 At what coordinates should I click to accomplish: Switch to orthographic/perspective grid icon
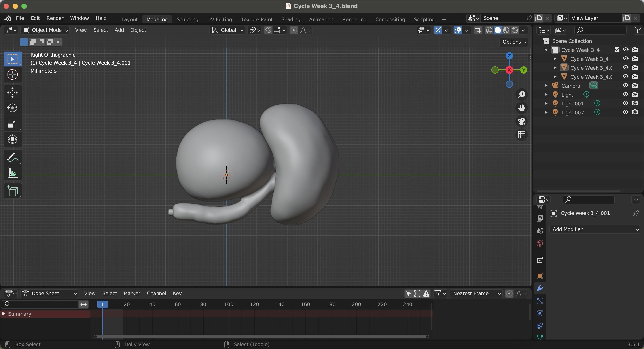(x=521, y=135)
